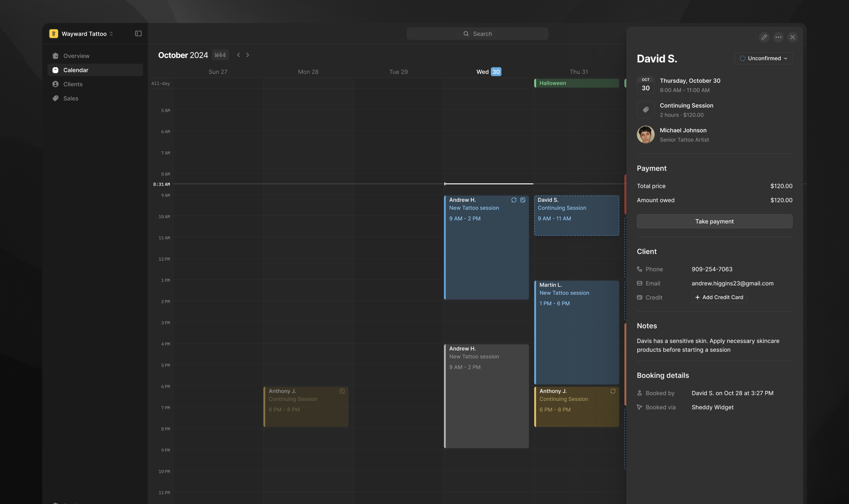
Task: Go to the next week arrow
Action: 247,55
